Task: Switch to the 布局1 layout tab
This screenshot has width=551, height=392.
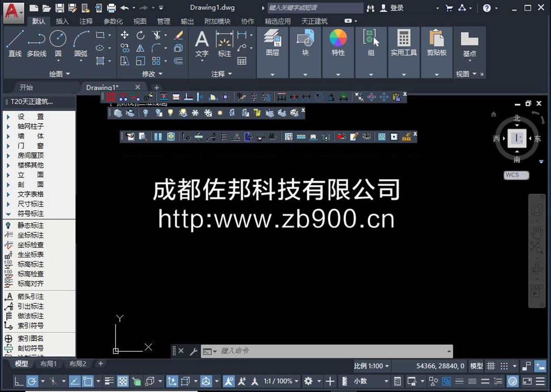Action: pos(48,364)
